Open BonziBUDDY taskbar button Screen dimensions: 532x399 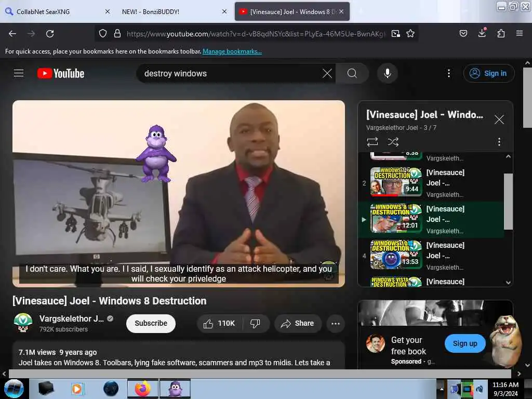[x=175, y=389]
